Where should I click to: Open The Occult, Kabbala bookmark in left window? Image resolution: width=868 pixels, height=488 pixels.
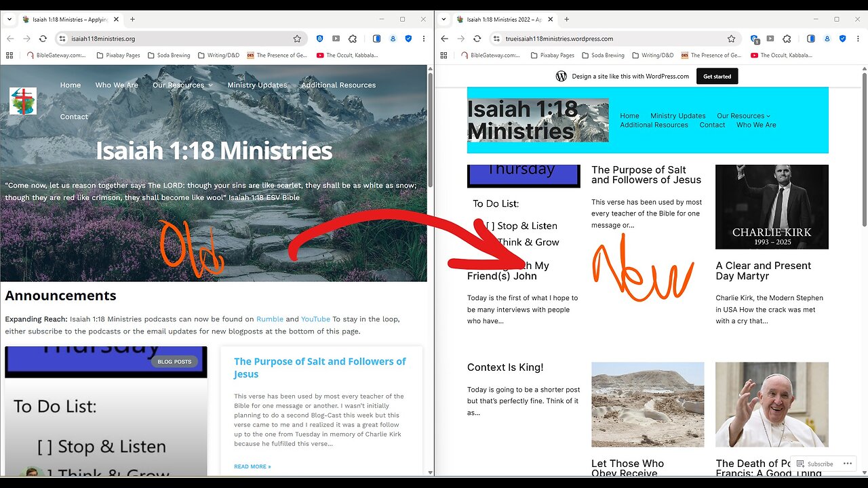pos(348,56)
